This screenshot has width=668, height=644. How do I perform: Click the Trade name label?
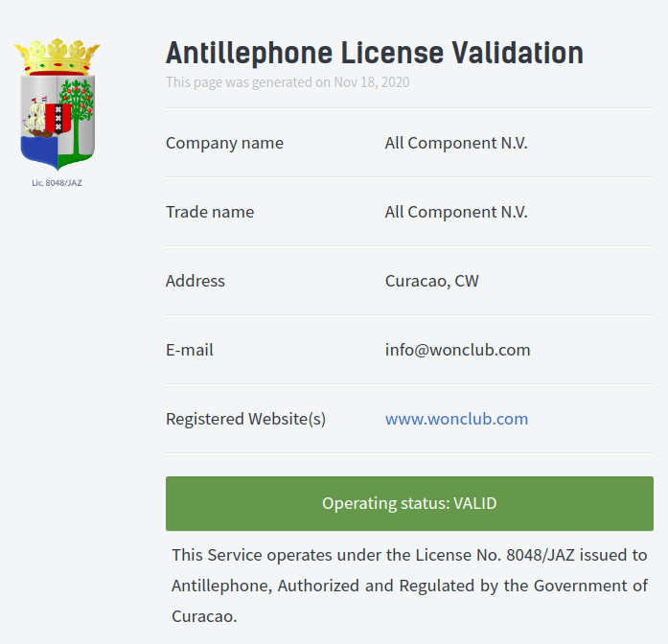[210, 212]
